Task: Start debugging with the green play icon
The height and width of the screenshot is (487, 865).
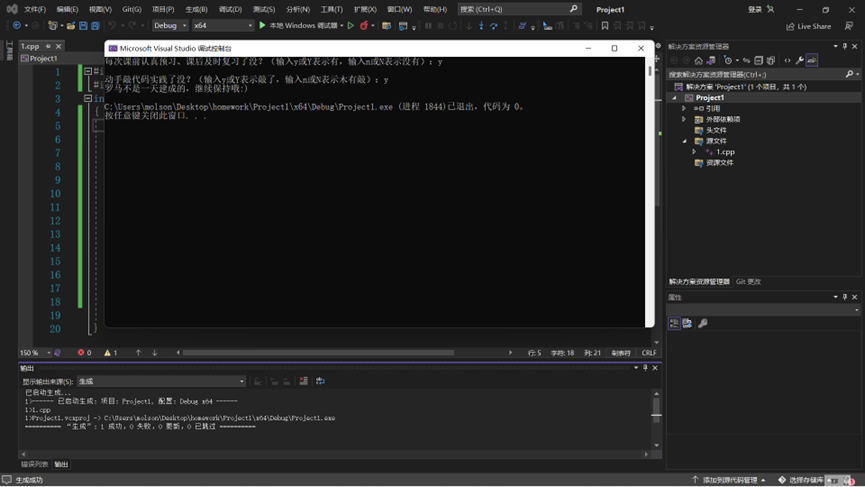Action: click(263, 25)
